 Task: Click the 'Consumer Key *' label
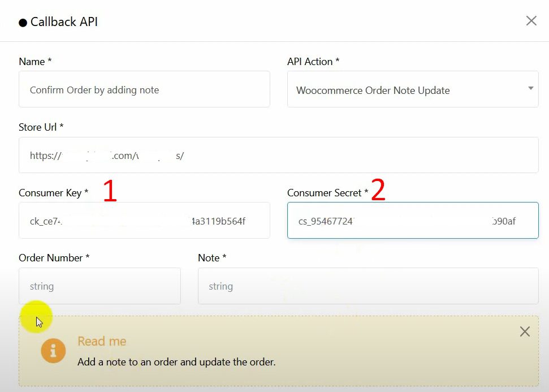[53, 193]
